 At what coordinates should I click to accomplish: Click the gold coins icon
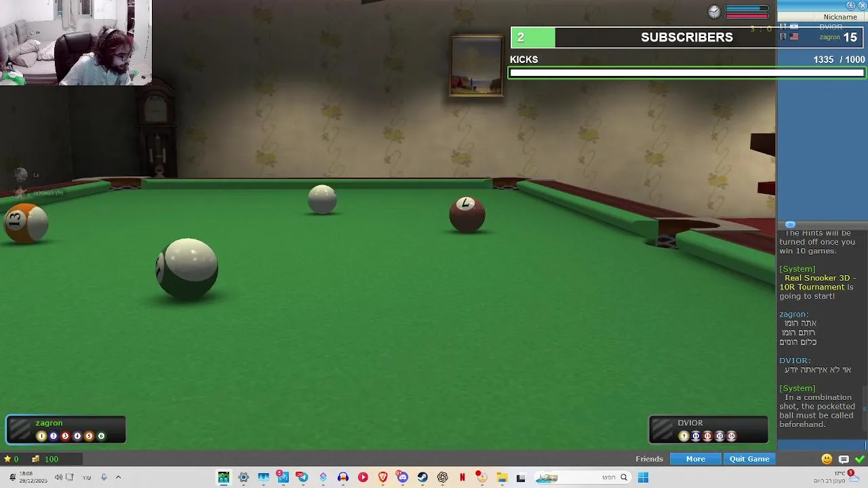[x=36, y=459]
